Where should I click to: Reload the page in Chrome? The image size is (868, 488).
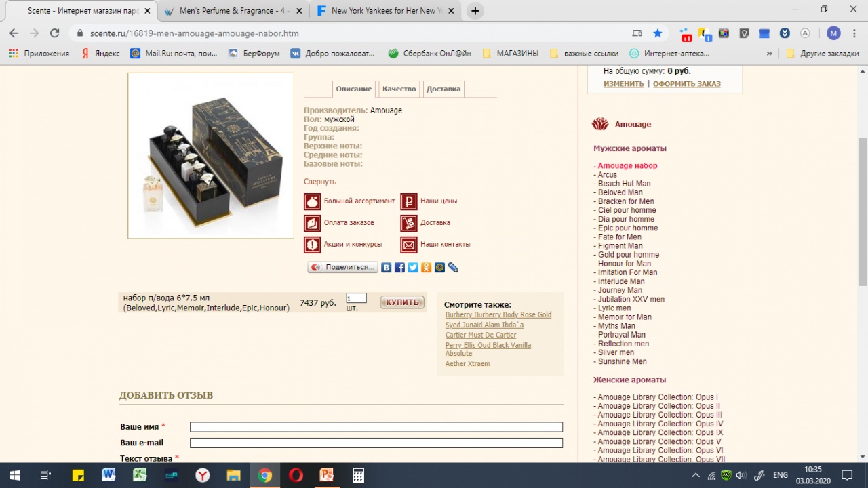point(55,33)
